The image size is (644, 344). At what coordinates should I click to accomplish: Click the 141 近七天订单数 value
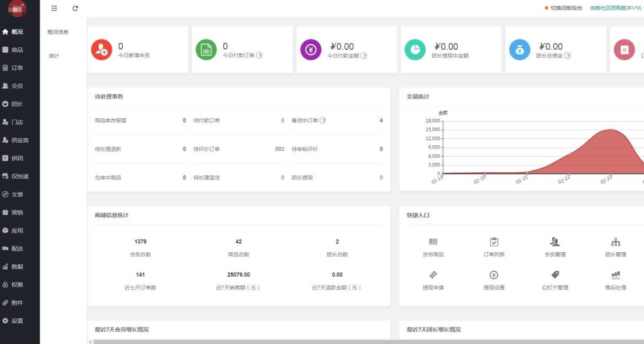140,275
